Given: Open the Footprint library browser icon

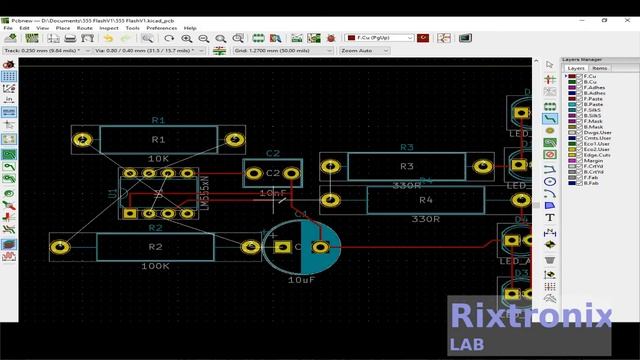Looking at the screenshot, I should 276,38.
